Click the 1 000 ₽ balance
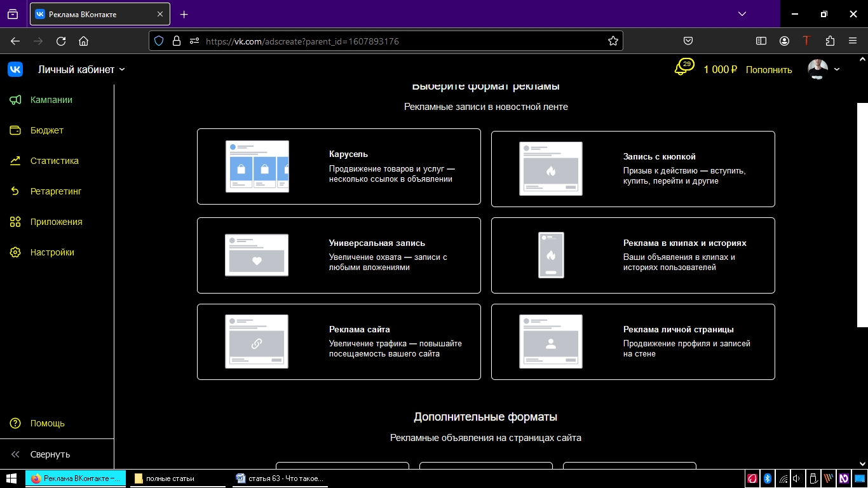The image size is (868, 488). (720, 70)
